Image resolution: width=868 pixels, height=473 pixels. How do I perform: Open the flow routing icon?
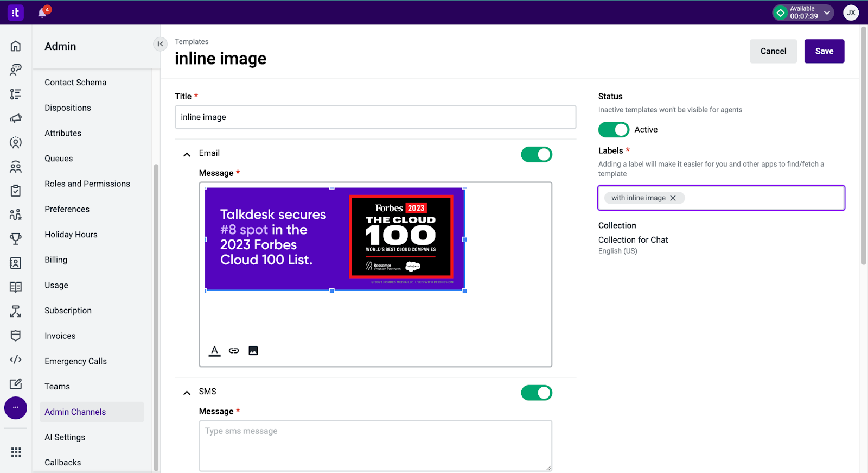[x=16, y=311]
